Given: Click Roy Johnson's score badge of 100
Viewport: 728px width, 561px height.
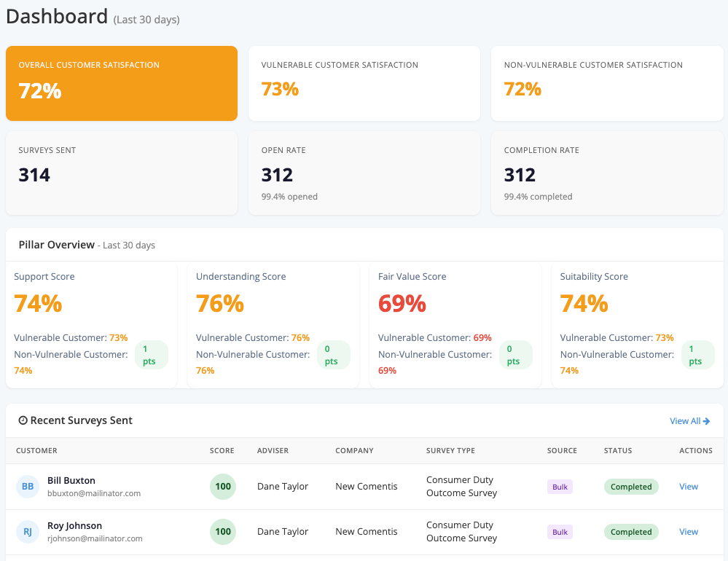Looking at the screenshot, I should coord(223,532).
